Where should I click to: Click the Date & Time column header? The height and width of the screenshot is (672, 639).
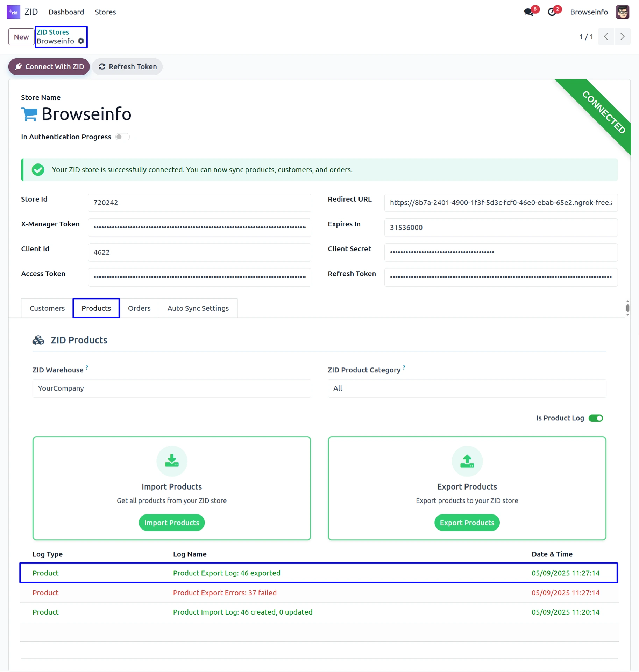pyautogui.click(x=552, y=554)
